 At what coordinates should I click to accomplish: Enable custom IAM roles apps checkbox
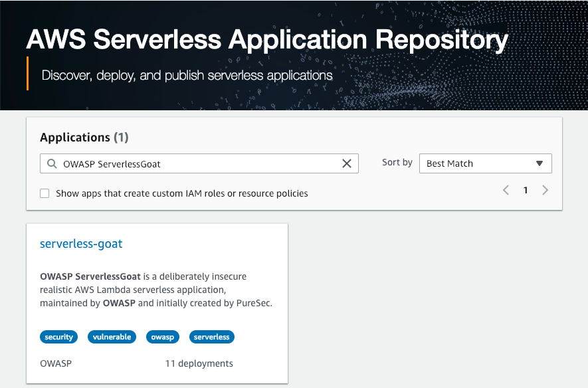45,193
